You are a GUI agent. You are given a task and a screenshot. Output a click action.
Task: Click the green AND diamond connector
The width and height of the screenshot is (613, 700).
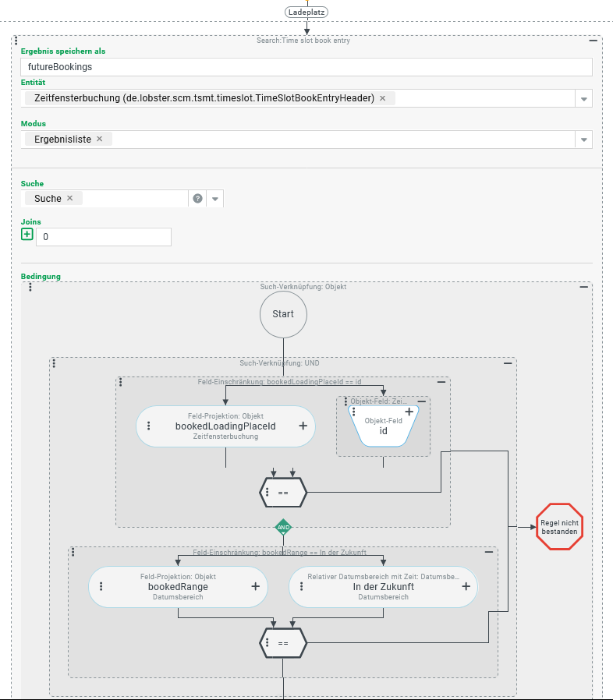pos(283,527)
